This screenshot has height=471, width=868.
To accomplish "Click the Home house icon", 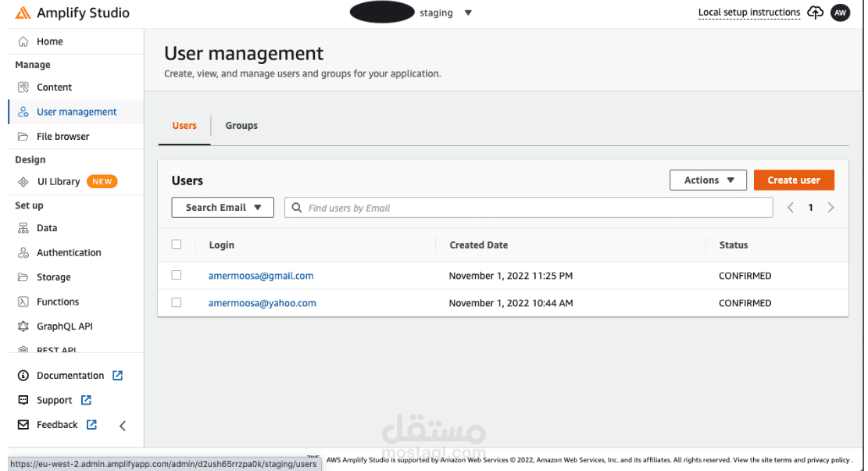I will point(23,41).
